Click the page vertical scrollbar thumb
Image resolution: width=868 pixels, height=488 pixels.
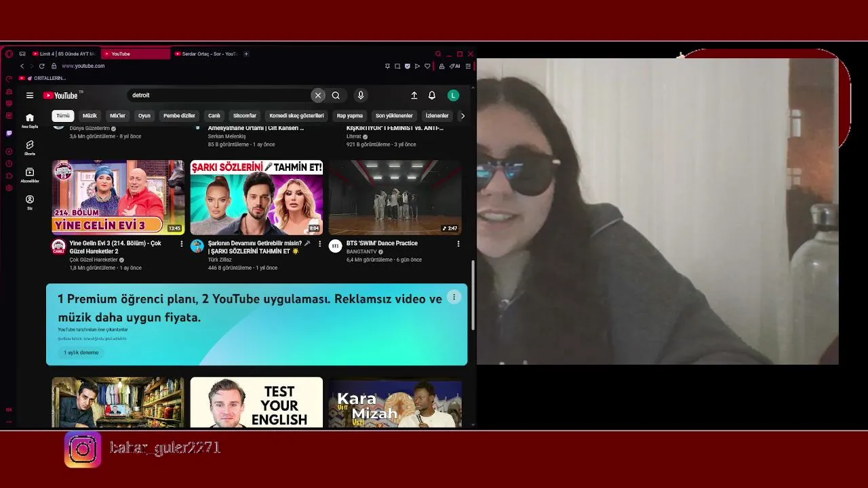point(473,295)
